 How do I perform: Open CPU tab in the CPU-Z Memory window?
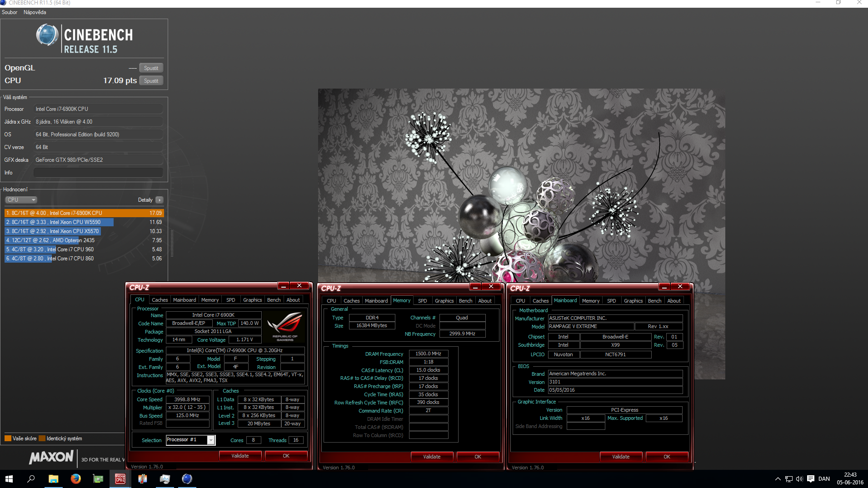pyautogui.click(x=332, y=301)
